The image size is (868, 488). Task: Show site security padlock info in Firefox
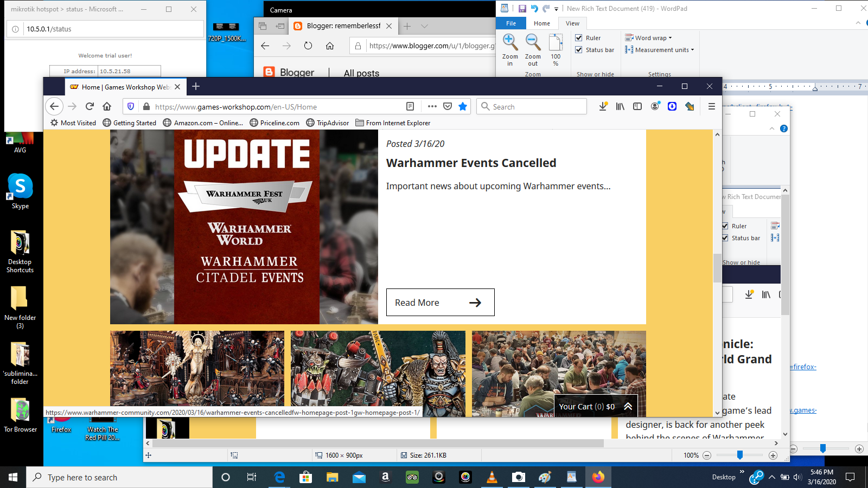pyautogui.click(x=146, y=107)
